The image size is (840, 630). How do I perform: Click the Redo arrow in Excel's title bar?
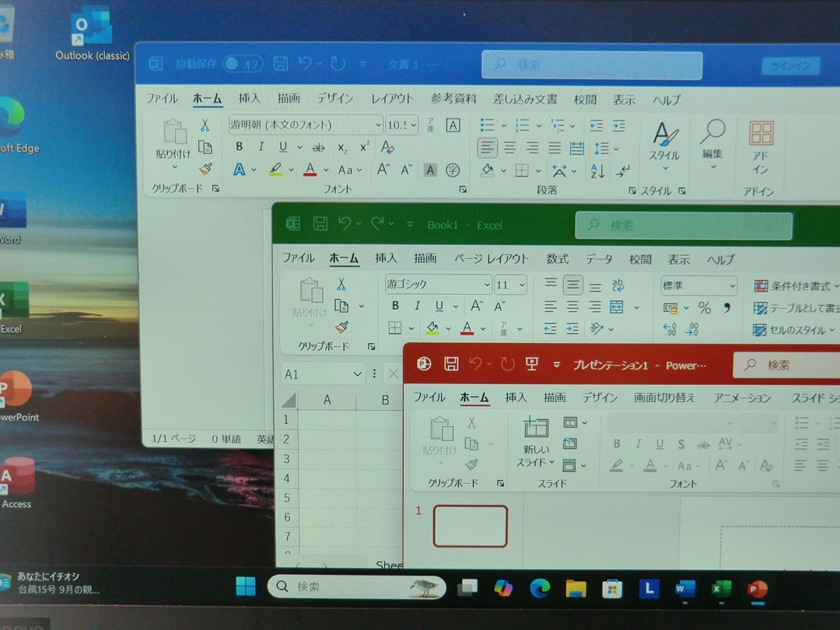click(378, 223)
